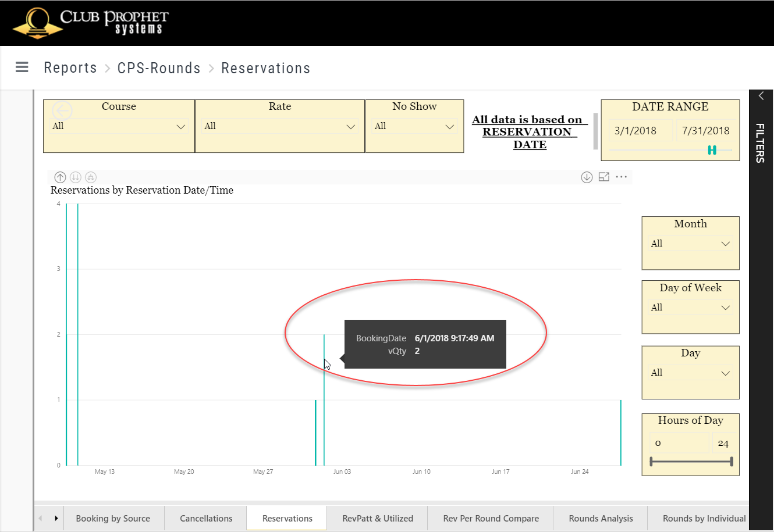Image resolution: width=774 pixels, height=532 pixels.
Task: Click the Club Prophet Systems logo
Action: tap(90, 23)
